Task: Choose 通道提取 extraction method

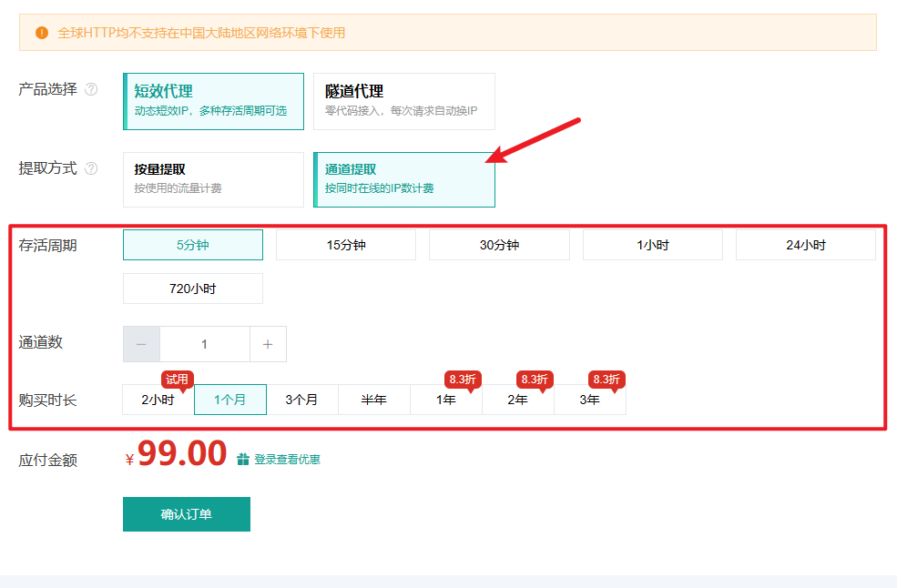Action: pyautogui.click(x=403, y=179)
